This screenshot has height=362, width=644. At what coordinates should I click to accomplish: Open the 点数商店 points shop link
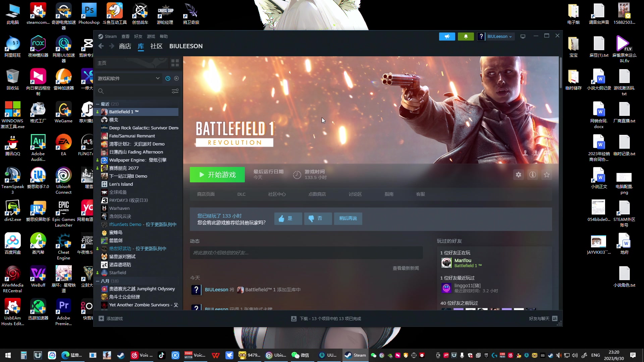click(317, 194)
